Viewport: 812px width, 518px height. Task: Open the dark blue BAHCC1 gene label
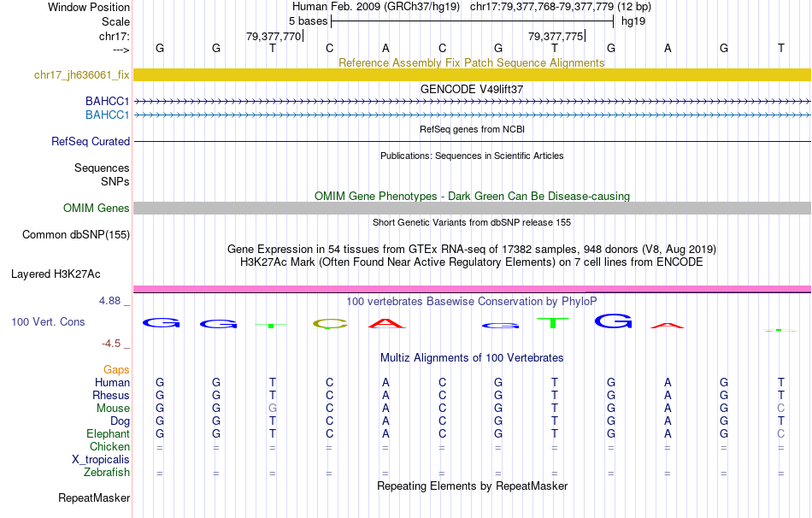pyautogui.click(x=107, y=101)
